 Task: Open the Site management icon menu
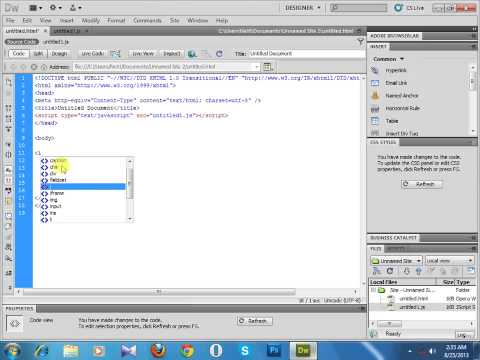pos(76,8)
